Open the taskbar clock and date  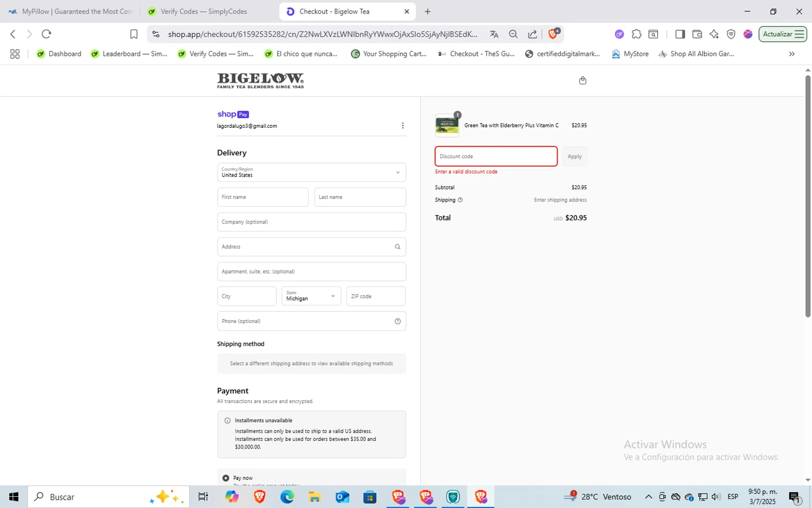coord(762,497)
